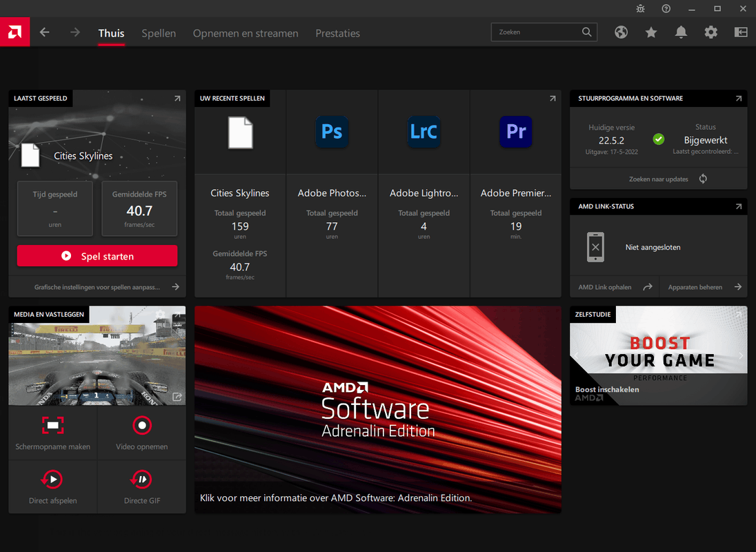
Task: Click the favorites star icon
Action: click(x=651, y=32)
